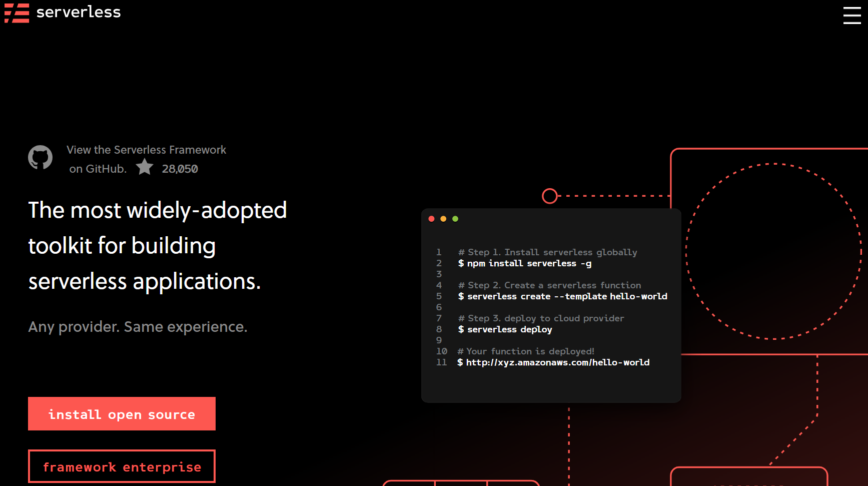The image size is (868, 486).
Task: Click "toolkit for building" headline line
Action: (122, 246)
